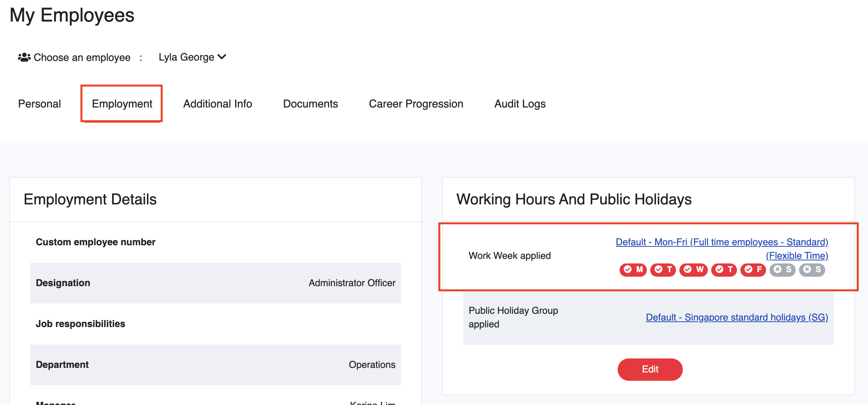Click the Tuesday badge next to Monday
Image resolution: width=868 pixels, height=405 pixels.
[663, 269]
